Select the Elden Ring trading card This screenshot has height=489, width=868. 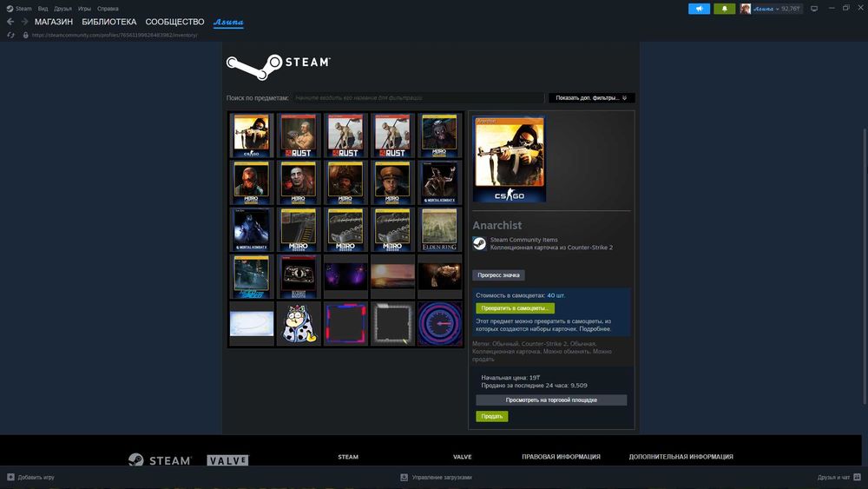tap(439, 230)
